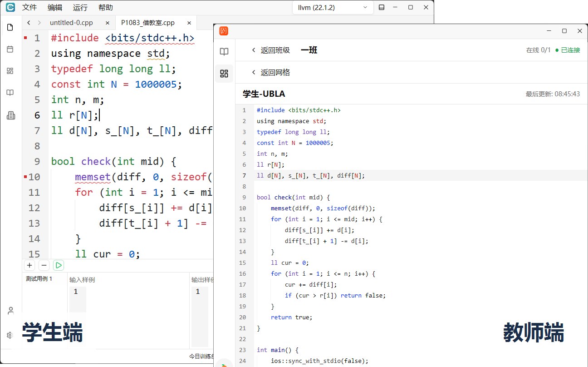Click the student app logo icon

coord(10,7)
